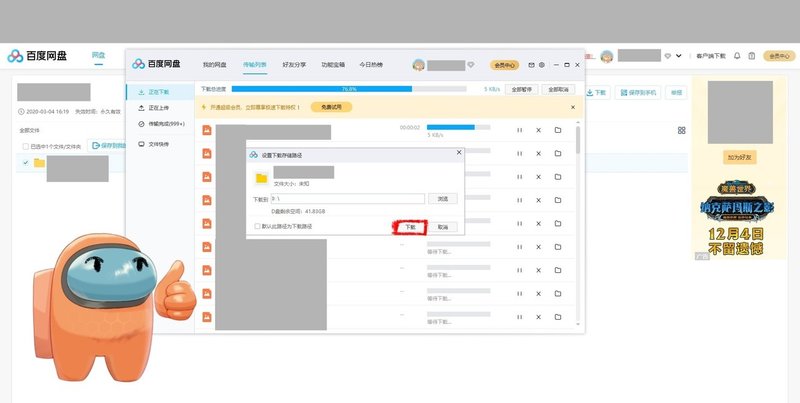The width and height of the screenshot is (800, 403).
Task: Click the download list vertical scrollbar thumb
Action: (578, 139)
